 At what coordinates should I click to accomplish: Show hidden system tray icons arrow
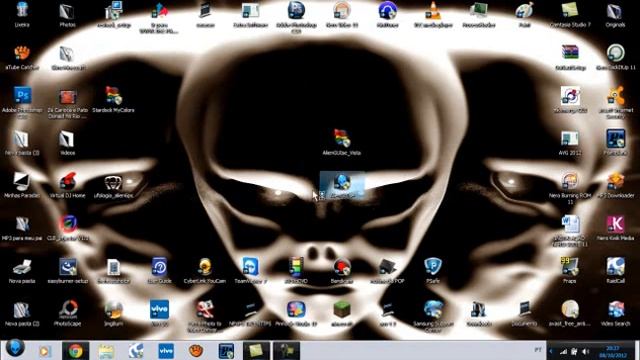coord(551,351)
